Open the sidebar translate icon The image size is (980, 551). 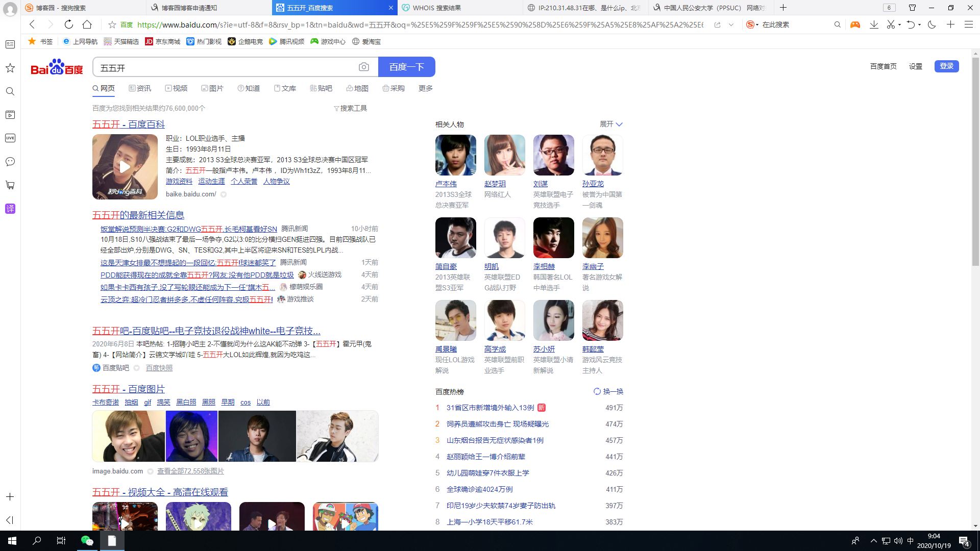click(10, 209)
